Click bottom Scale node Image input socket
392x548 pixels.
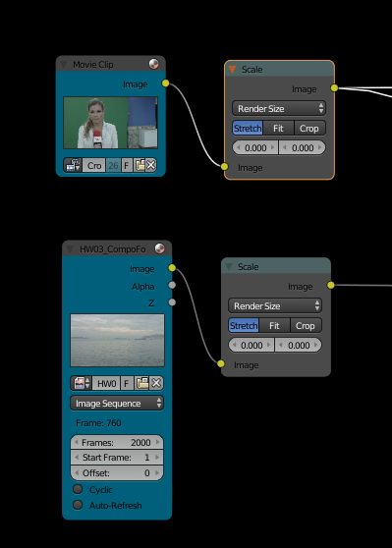click(221, 363)
